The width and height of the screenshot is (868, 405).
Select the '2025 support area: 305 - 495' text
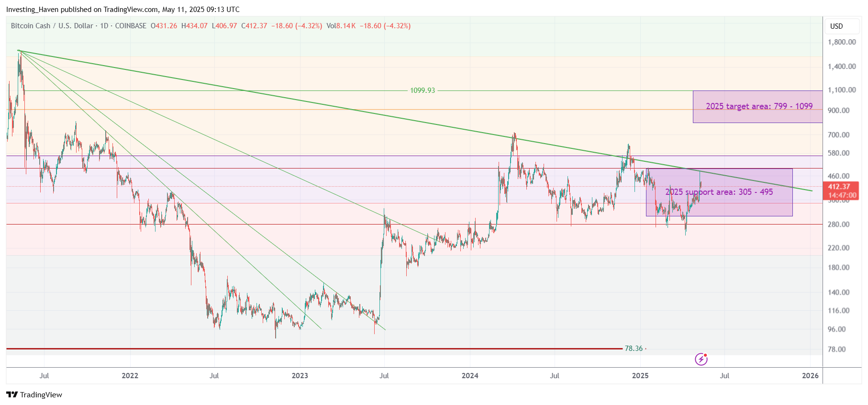coord(719,192)
